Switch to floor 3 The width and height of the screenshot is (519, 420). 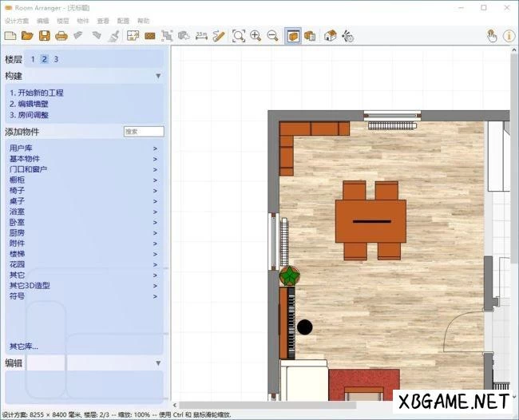[56, 59]
